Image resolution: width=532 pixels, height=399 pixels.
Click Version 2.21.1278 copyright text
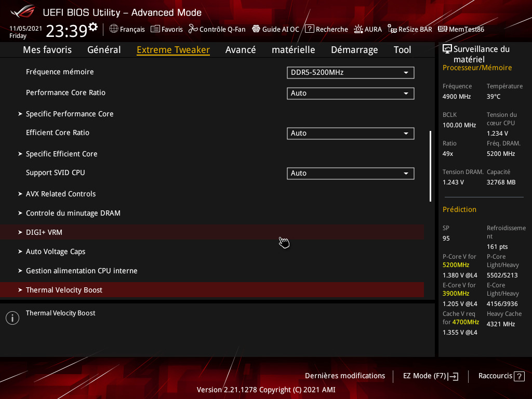point(266,390)
